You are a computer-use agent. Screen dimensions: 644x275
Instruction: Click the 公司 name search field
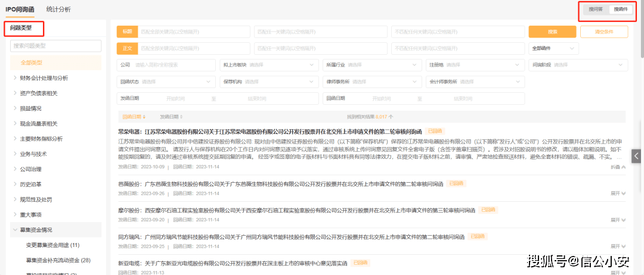[166, 65]
